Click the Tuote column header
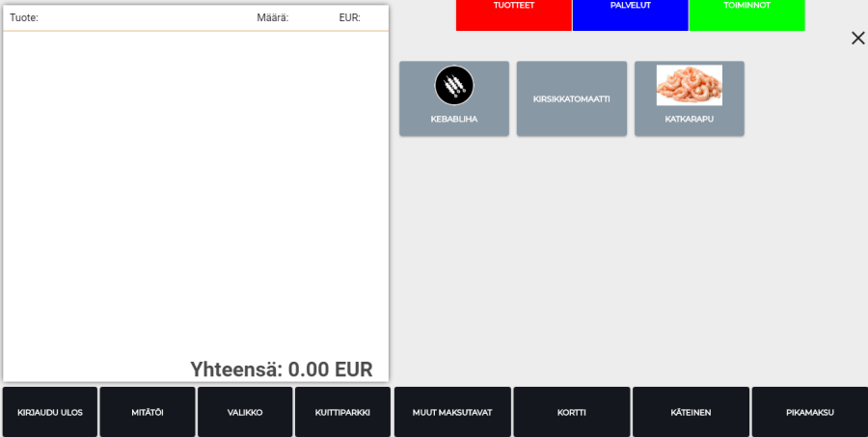 click(x=24, y=18)
